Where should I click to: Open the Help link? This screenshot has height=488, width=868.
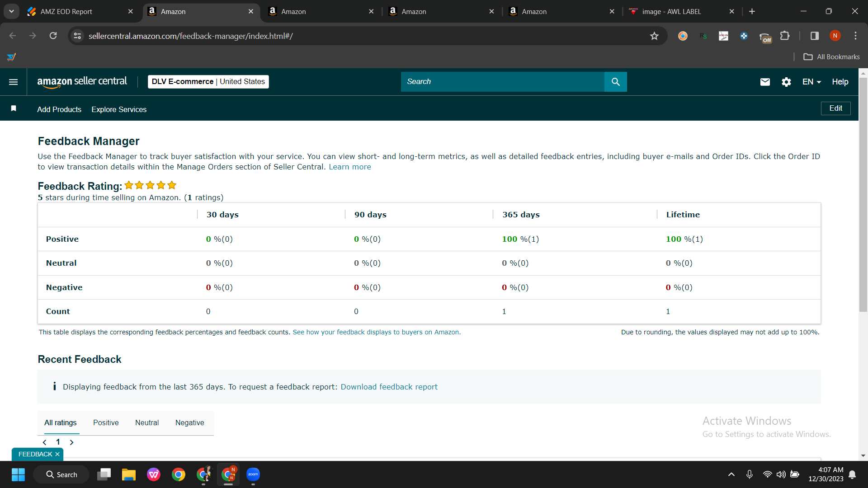840,82
